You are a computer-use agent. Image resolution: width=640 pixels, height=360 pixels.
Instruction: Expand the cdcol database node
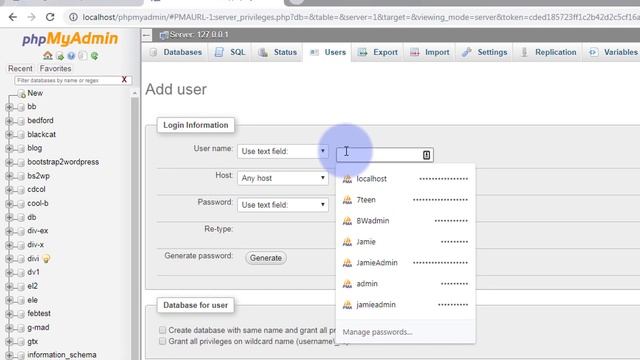coord(9,190)
